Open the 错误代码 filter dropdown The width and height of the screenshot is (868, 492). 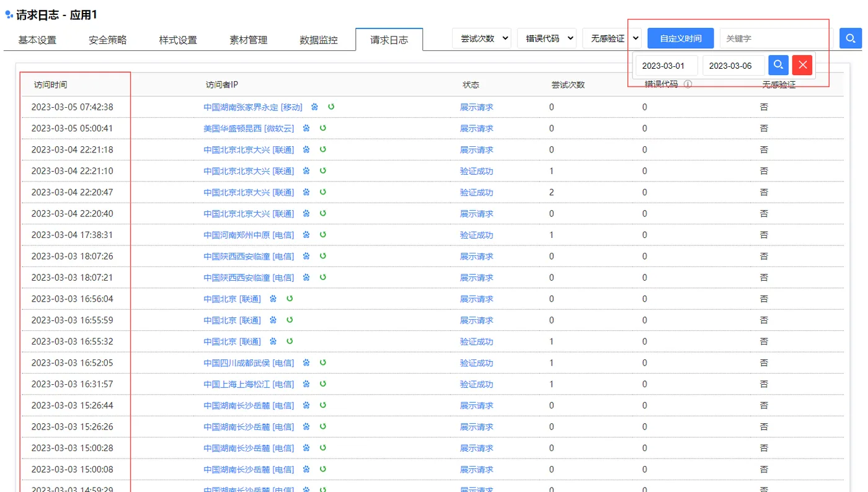tap(547, 38)
